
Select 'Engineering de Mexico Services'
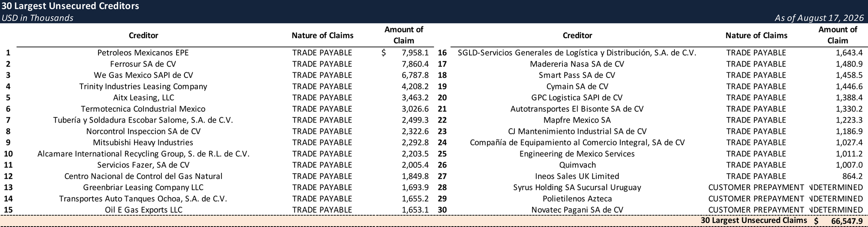[577, 154]
